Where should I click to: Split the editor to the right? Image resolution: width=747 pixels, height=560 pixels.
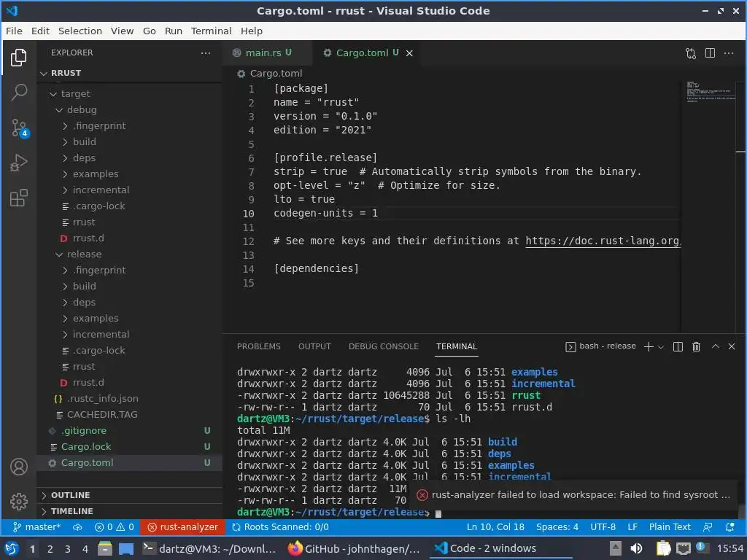click(710, 52)
